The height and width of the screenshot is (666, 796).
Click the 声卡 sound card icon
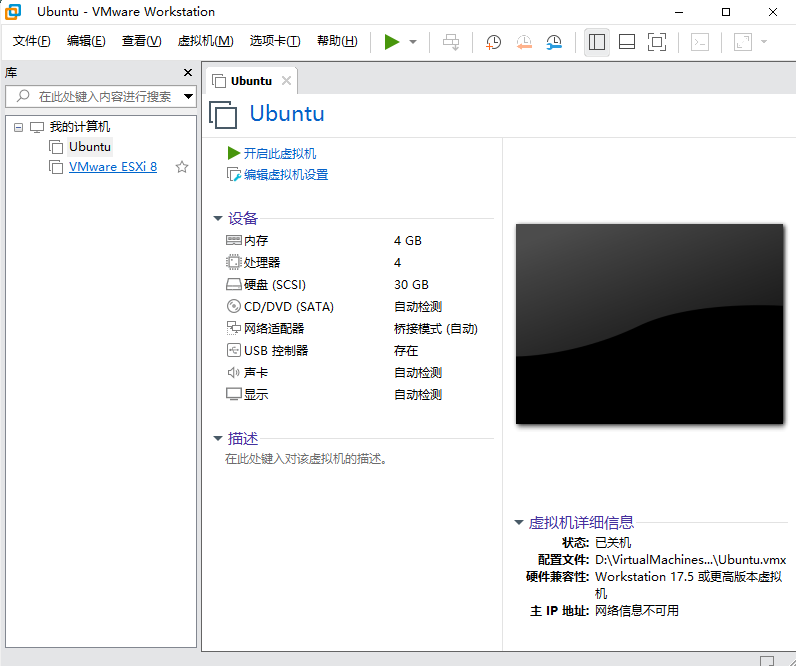point(234,372)
